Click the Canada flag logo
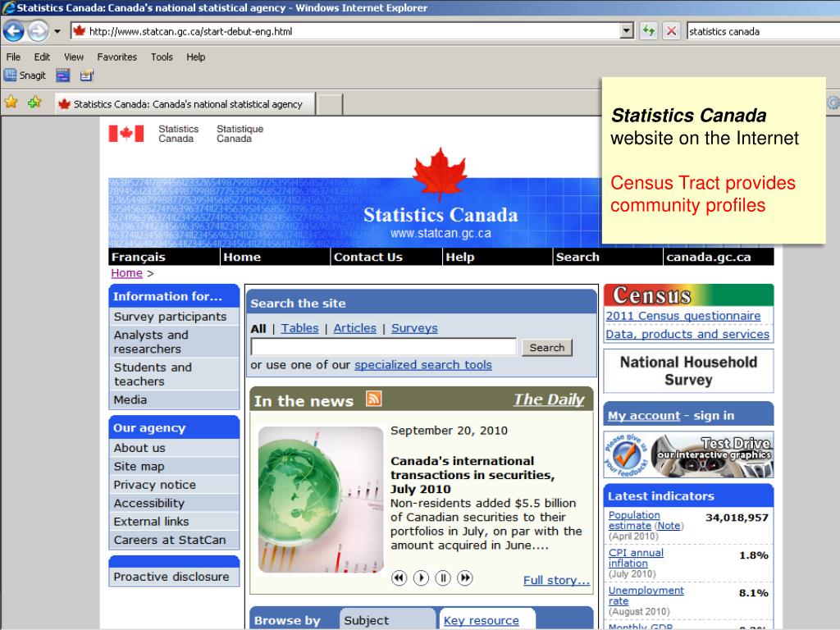 point(126,134)
